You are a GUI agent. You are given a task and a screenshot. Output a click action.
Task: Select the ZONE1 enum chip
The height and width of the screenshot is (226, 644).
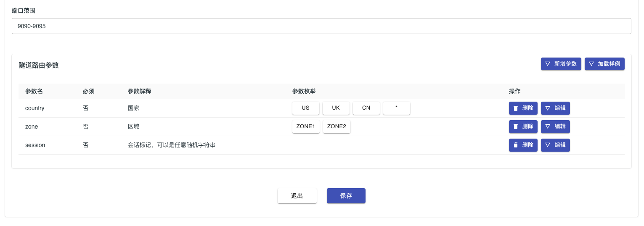306,126
